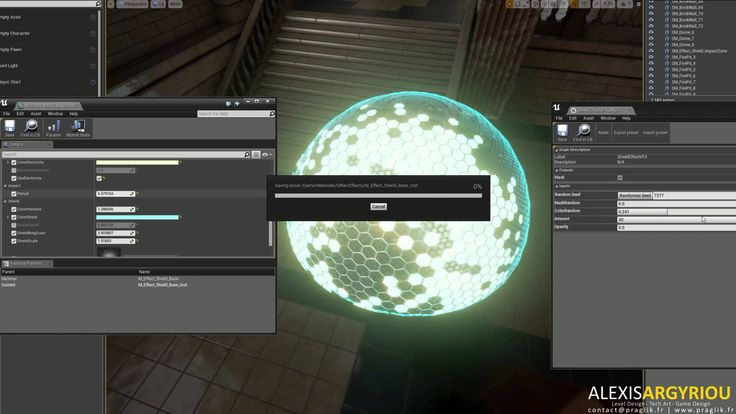Click the property matrix grid icon in Details

click(x=256, y=154)
